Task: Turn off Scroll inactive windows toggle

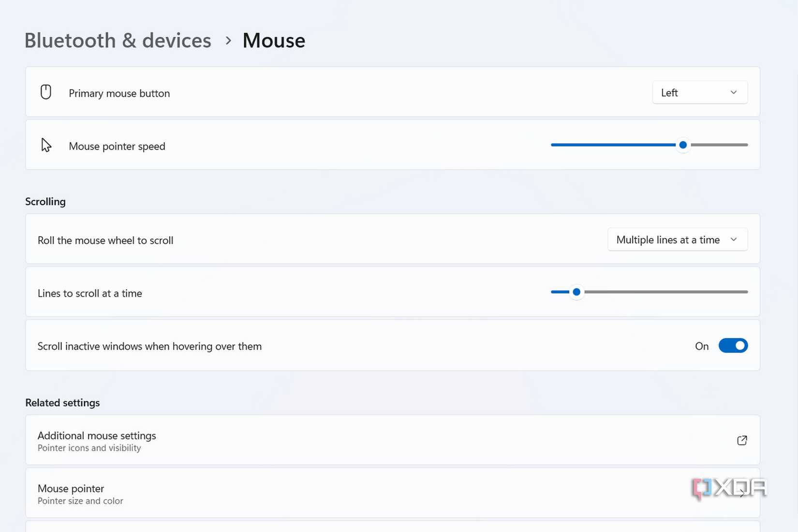Action: click(733, 346)
